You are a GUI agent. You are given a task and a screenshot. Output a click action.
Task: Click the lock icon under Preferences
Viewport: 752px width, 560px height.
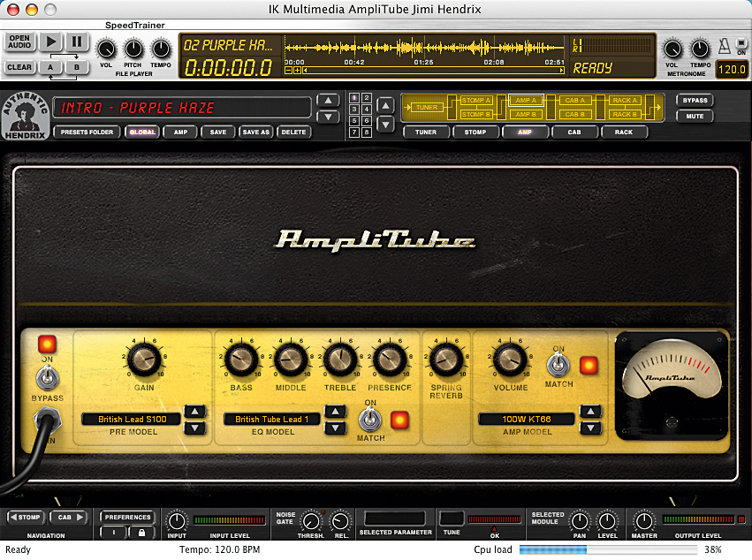[141, 533]
